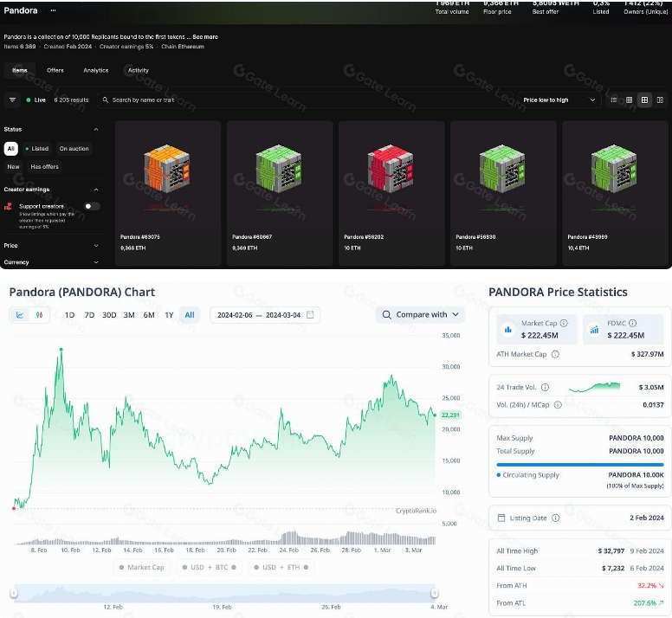
Task: Switch to split panel view icon
Action: [x=660, y=100]
